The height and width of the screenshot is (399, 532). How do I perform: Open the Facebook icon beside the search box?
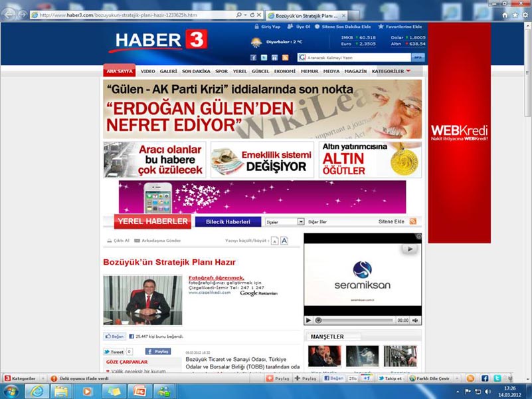point(253,57)
